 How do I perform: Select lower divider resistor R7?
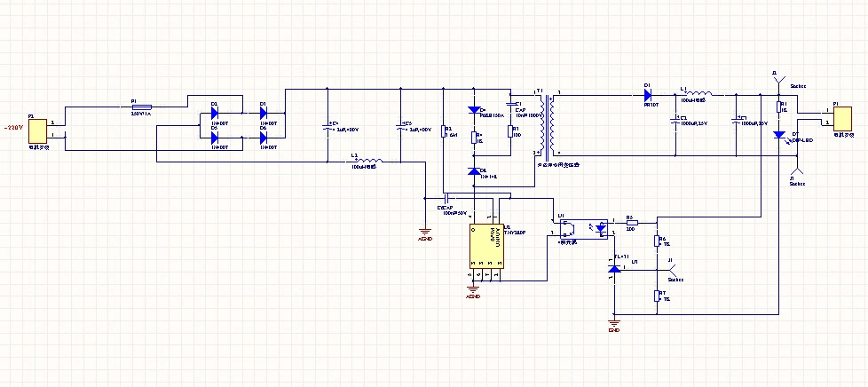coord(657,295)
